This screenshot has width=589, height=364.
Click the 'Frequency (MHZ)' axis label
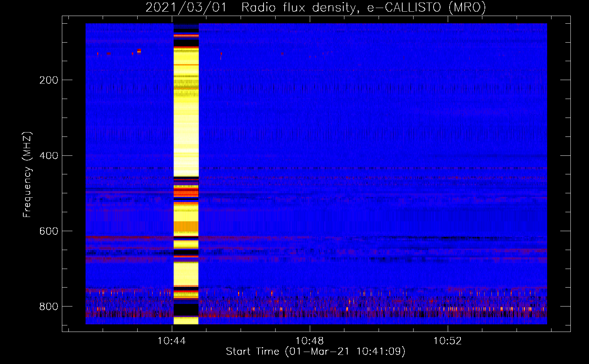pos(27,174)
